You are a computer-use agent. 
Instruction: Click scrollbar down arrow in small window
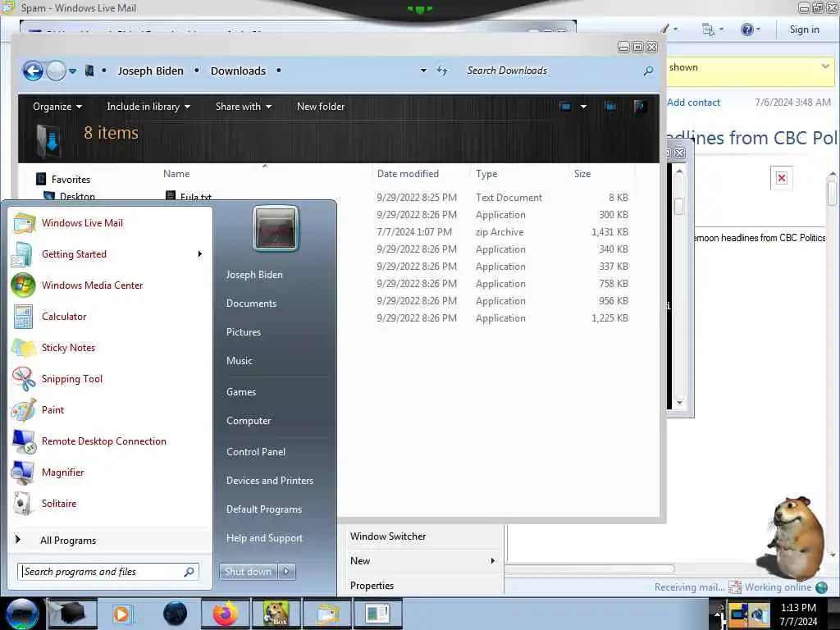click(679, 403)
